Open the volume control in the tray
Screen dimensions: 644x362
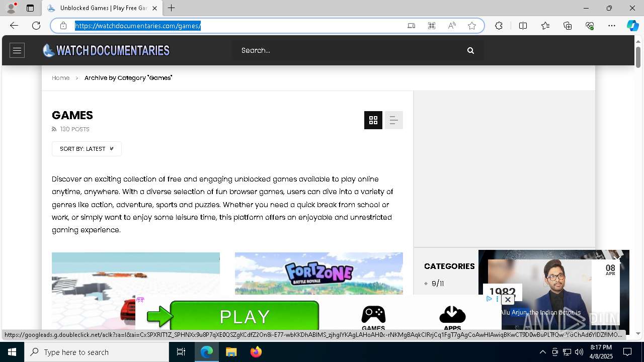click(579, 352)
